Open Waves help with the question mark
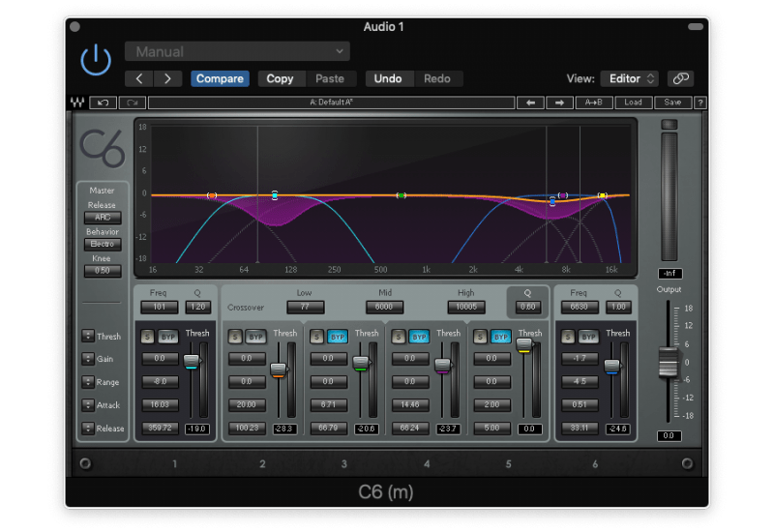The height and width of the screenshot is (532, 774). click(700, 103)
